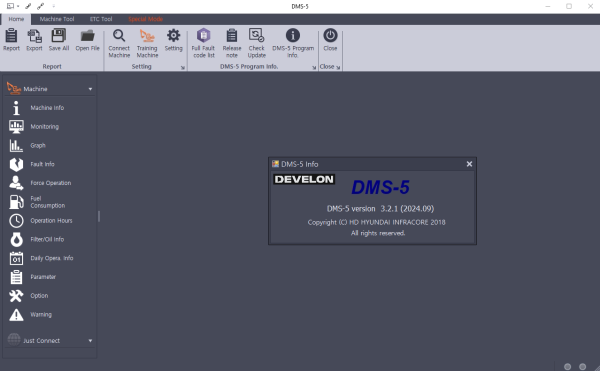Click the Close power icon
Viewport: 600px width, 371px height.
[x=330, y=35]
